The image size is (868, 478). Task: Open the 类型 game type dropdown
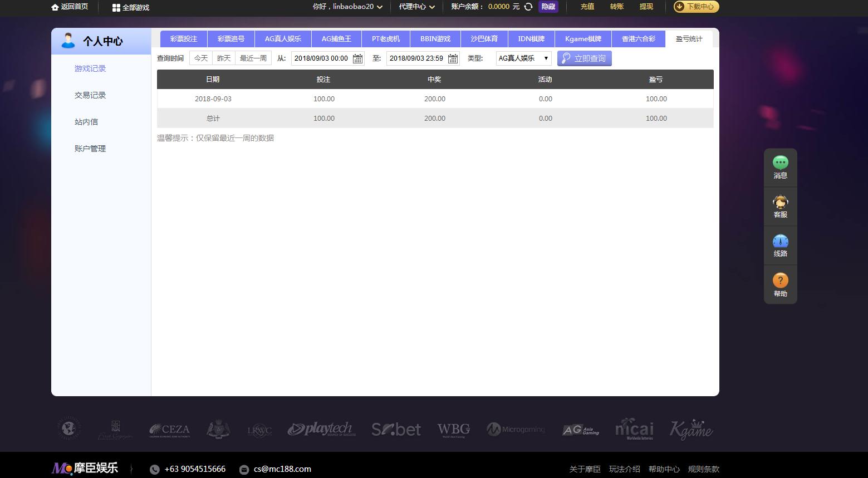tap(523, 58)
